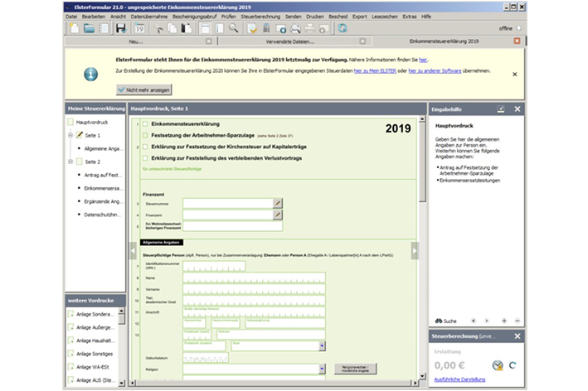Click the refresh icon in Steuerberechnung panel
Viewport: 588px width, 391px height.
[513, 364]
